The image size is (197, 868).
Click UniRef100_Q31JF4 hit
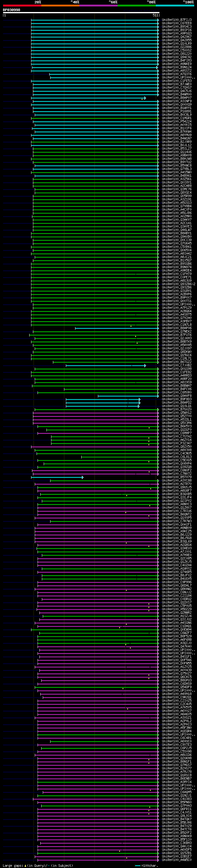click(x=177, y=497)
